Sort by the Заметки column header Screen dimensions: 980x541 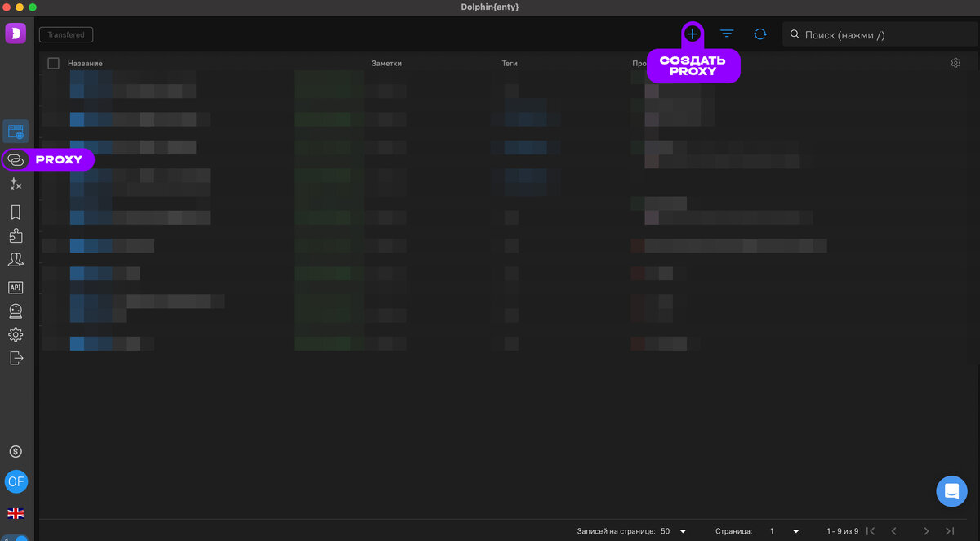click(386, 63)
